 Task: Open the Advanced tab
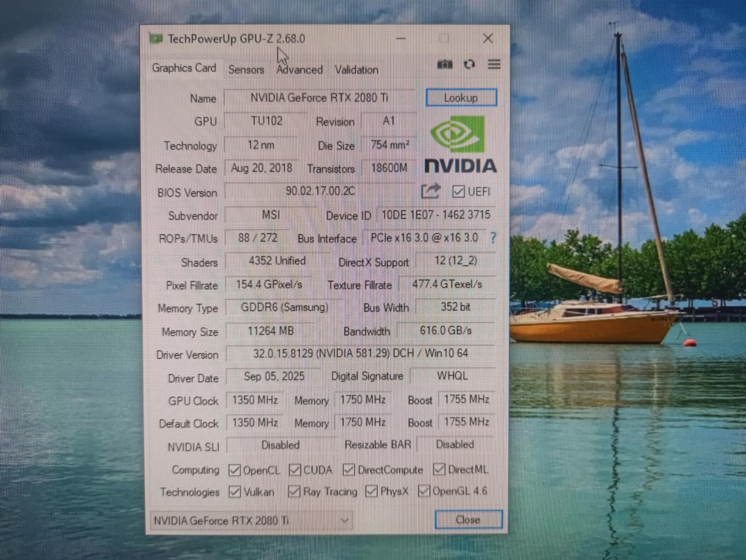click(x=299, y=70)
